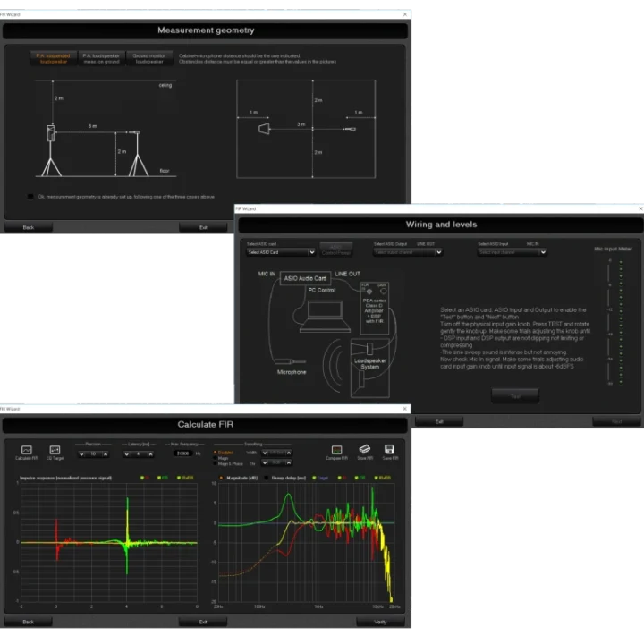This screenshot has width=644, height=644.
Task: Click the Store FIR icon
Action: pos(364,449)
